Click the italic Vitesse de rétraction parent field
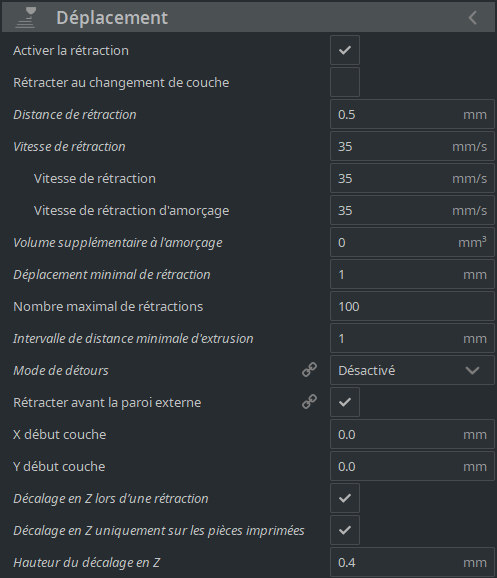Viewport: 497px width, 578px height. (412, 146)
